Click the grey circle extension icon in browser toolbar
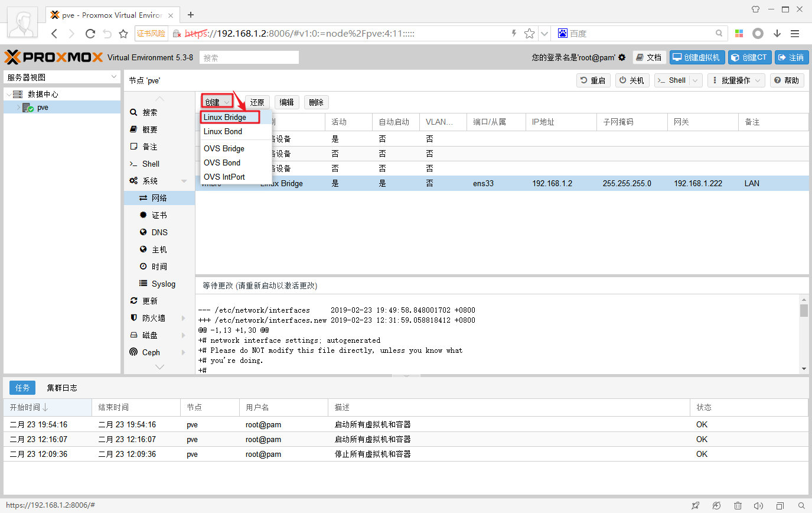Image resolution: width=812 pixels, height=513 pixels. pyautogui.click(x=758, y=34)
